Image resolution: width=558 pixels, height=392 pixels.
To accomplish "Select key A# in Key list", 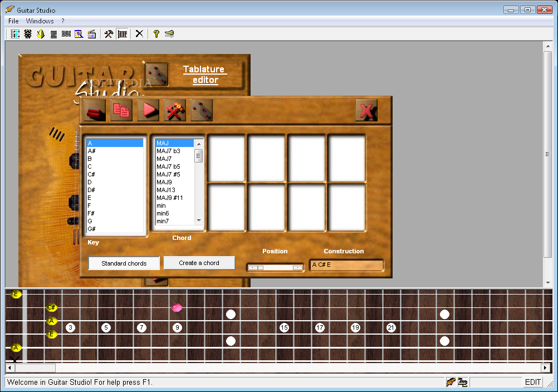I will [115, 151].
